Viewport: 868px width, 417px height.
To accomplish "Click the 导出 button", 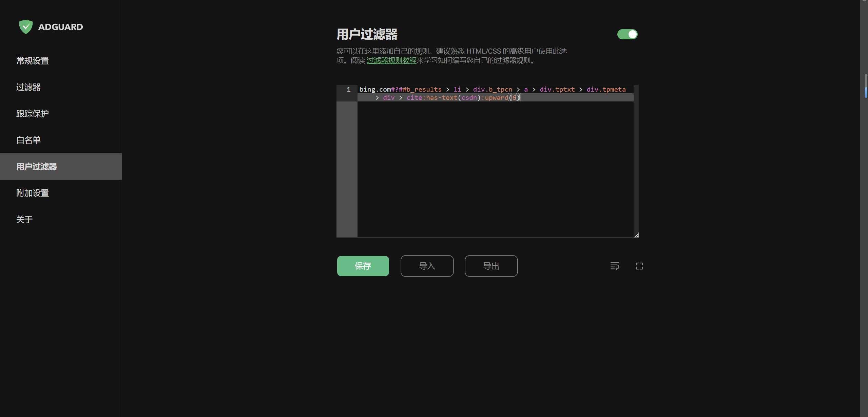I will tap(491, 266).
